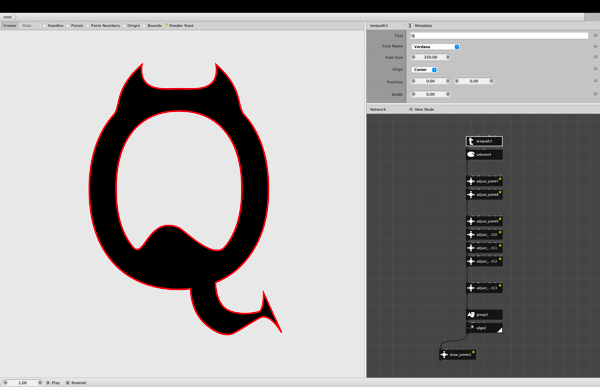Open the Text row options arrow
The width and height of the screenshot is (600, 387).
point(595,35)
